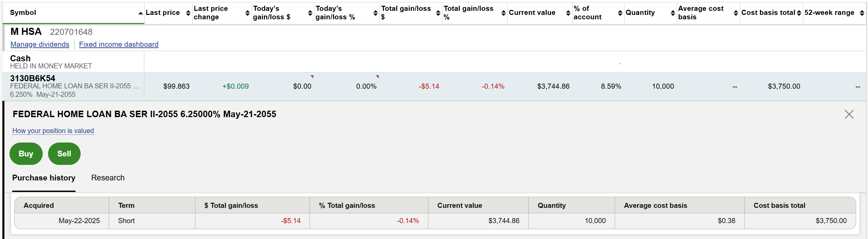This screenshot has height=239, width=868.
Task: Close the bond detail panel
Action: coord(849,114)
